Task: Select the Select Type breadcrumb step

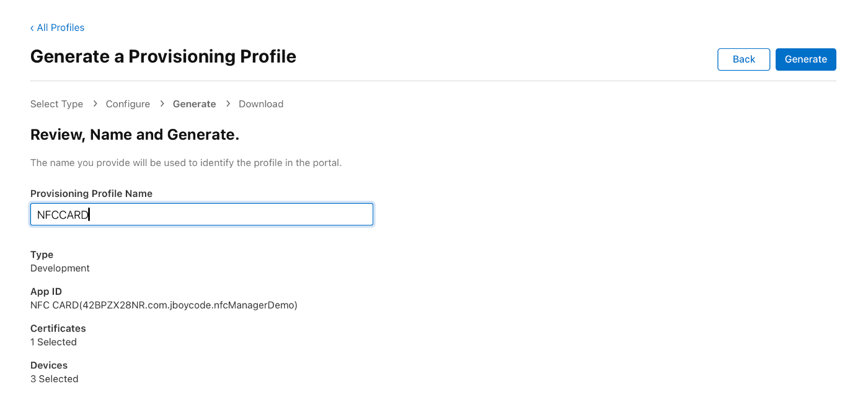Action: tap(56, 104)
